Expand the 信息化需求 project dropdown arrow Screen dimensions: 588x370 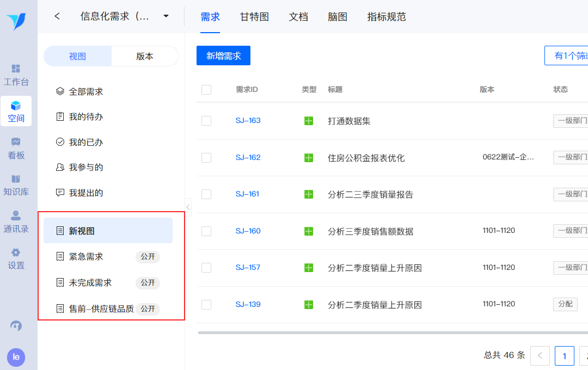(166, 16)
